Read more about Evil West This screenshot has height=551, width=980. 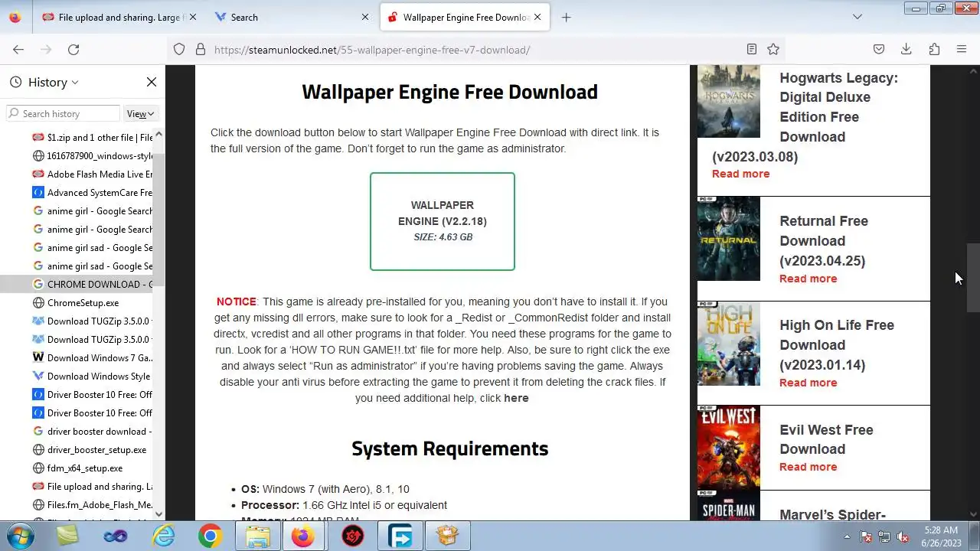tap(808, 467)
